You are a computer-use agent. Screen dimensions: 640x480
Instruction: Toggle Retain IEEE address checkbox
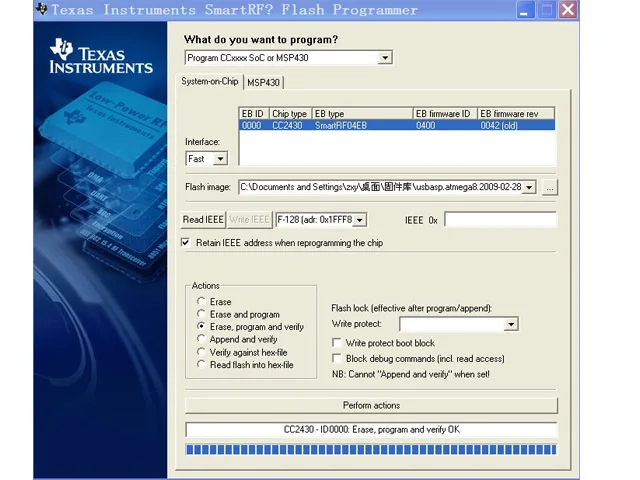(186, 242)
